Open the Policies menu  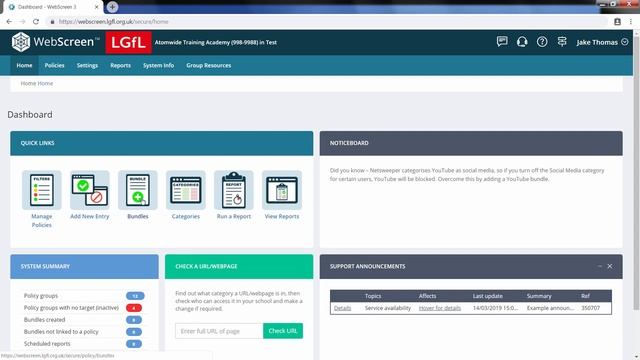coord(55,65)
